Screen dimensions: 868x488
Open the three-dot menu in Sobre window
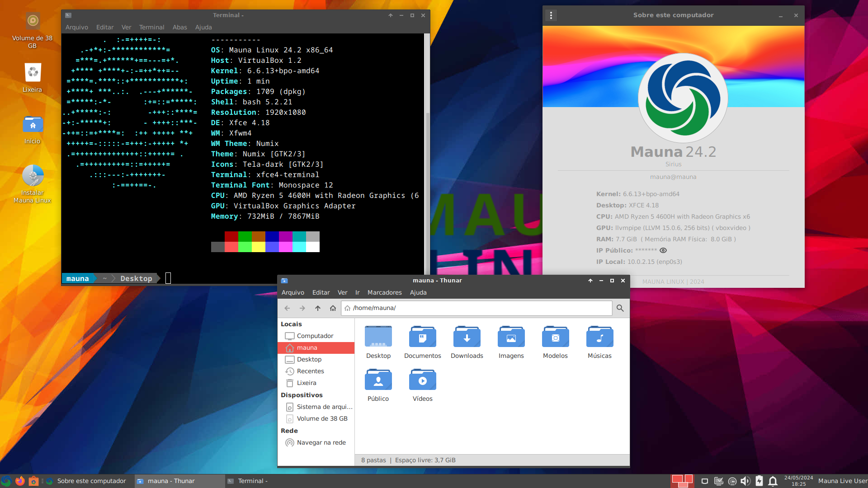pyautogui.click(x=551, y=15)
